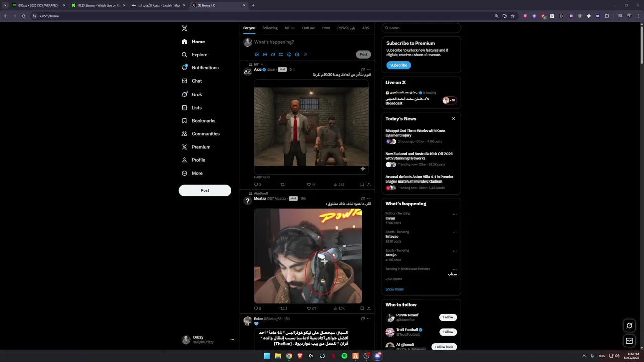Switch to the Fwaz tab
This screenshot has width=644, height=362.
[x=326, y=28]
